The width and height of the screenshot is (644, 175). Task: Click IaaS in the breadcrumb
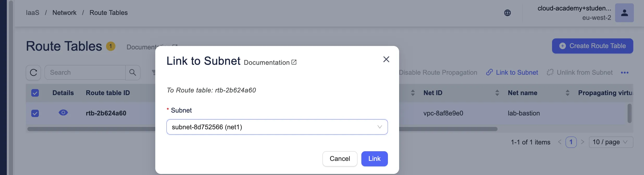click(x=33, y=13)
